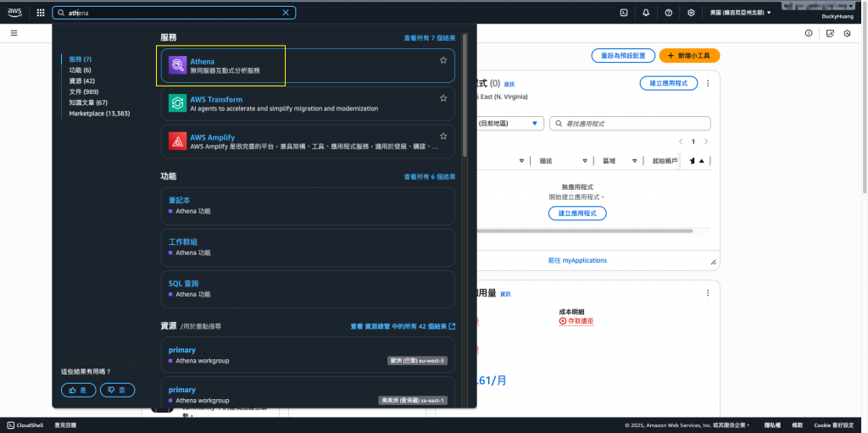The image size is (868, 433).
Task: Open the settings gear icon in top bar
Action: tap(691, 13)
